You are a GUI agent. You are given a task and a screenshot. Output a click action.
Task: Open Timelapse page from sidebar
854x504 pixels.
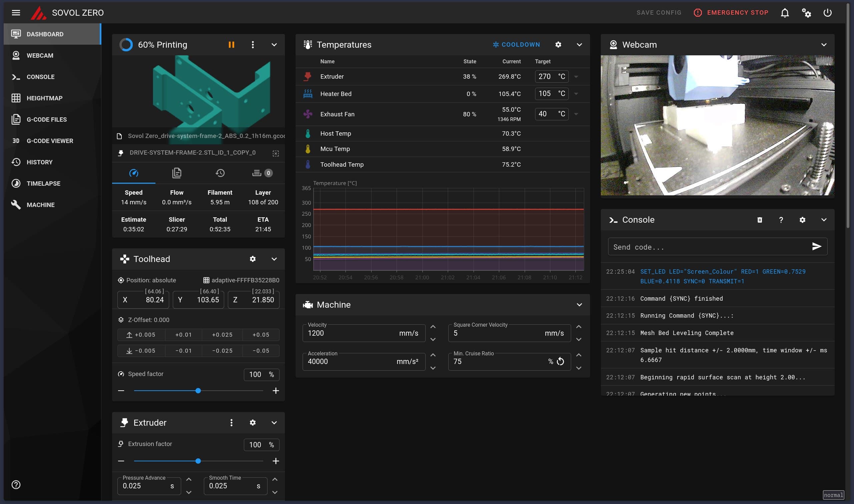click(52, 183)
